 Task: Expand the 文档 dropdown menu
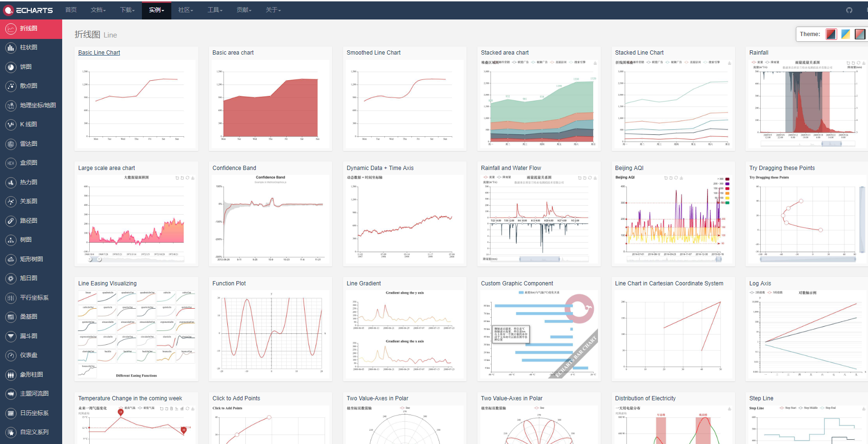(x=98, y=9)
